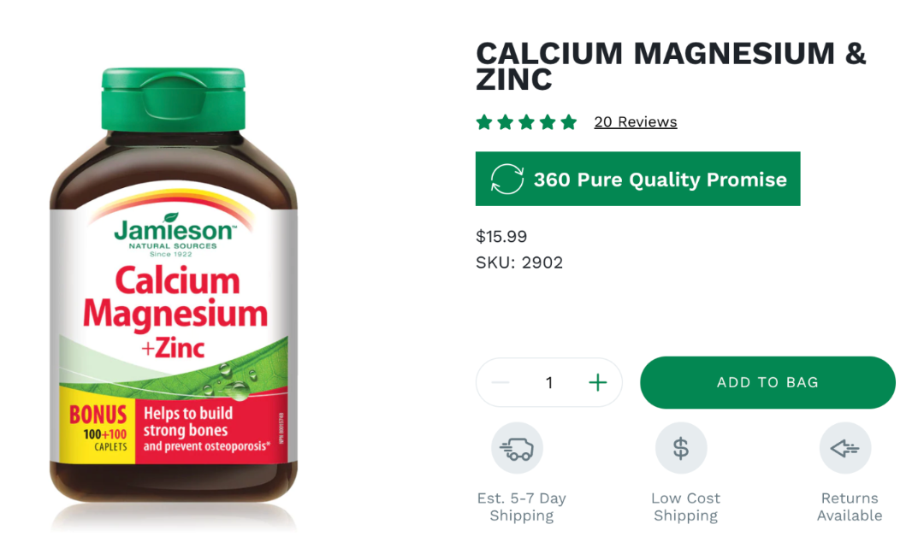The height and width of the screenshot is (560, 924).
Task: Open the 20 Reviews link
Action: (x=635, y=122)
